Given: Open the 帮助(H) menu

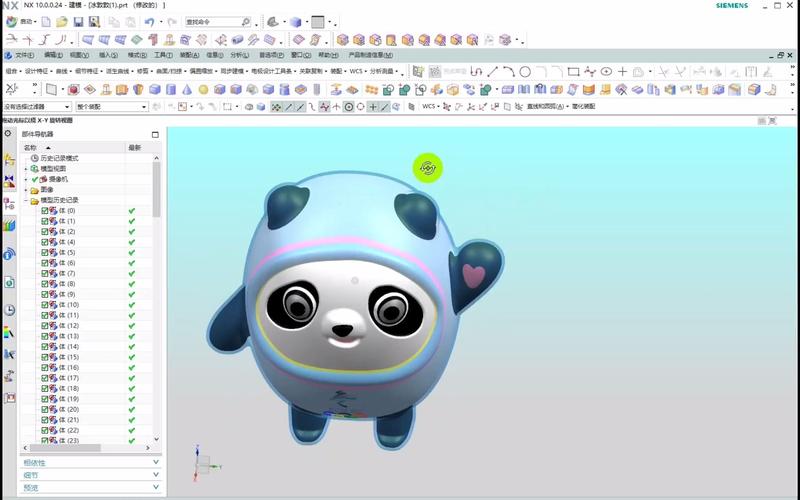Looking at the screenshot, I should [328, 55].
